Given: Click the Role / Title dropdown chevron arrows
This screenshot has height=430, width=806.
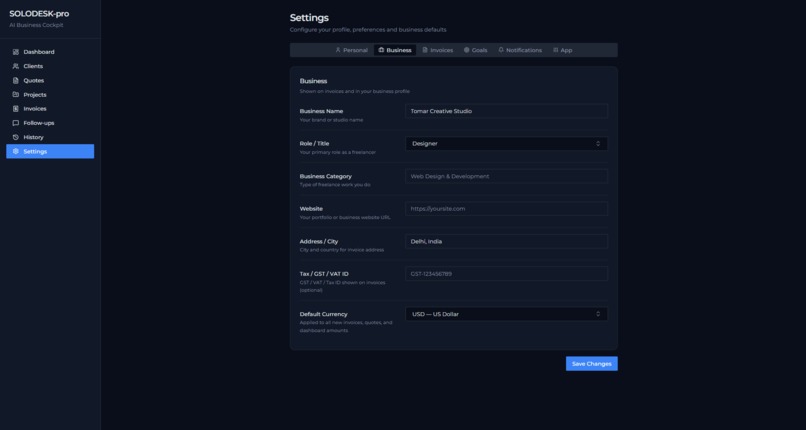Looking at the screenshot, I should pos(598,144).
